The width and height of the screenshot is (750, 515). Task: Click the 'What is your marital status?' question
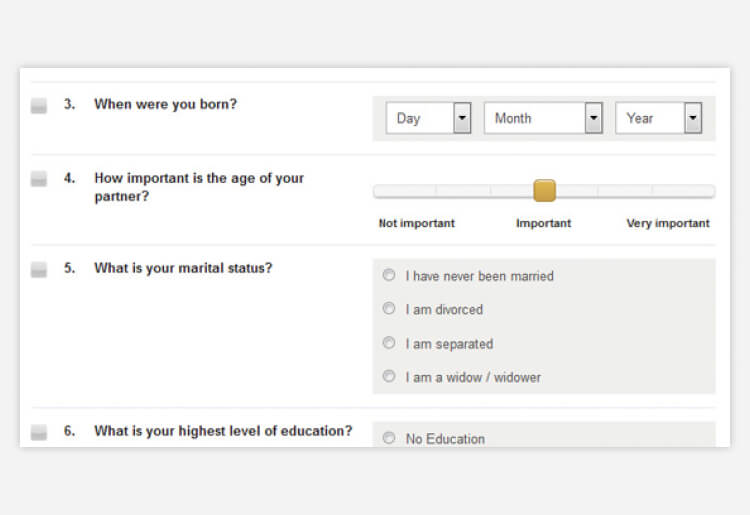[x=183, y=268]
